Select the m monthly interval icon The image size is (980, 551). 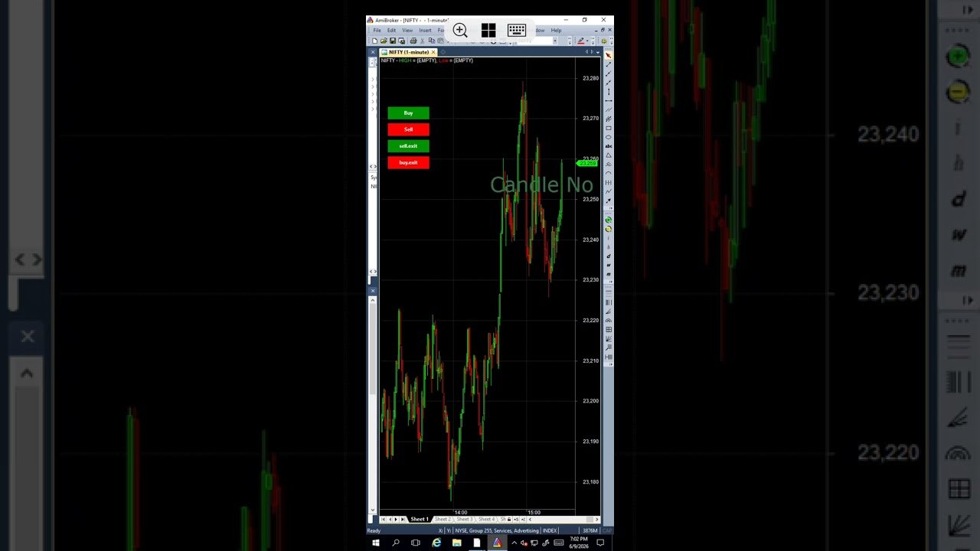[x=609, y=273]
